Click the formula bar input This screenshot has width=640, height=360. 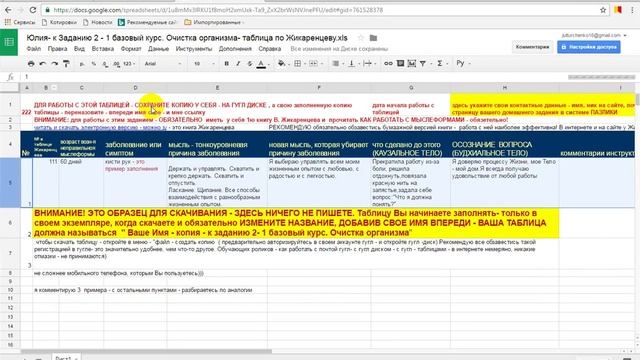point(294,77)
